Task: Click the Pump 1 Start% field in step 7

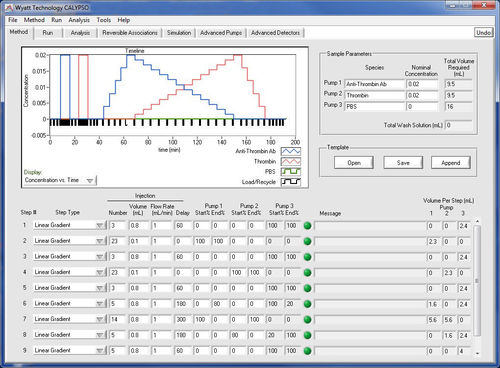Action: click(x=201, y=320)
